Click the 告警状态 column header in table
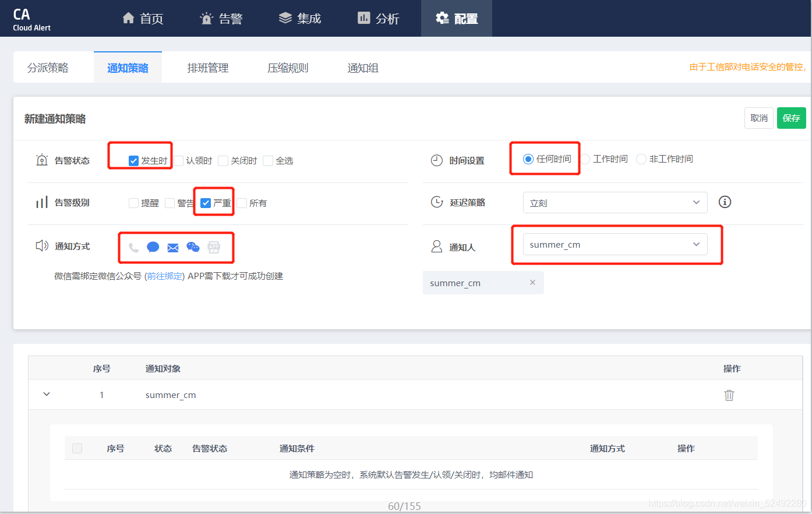 click(x=210, y=448)
